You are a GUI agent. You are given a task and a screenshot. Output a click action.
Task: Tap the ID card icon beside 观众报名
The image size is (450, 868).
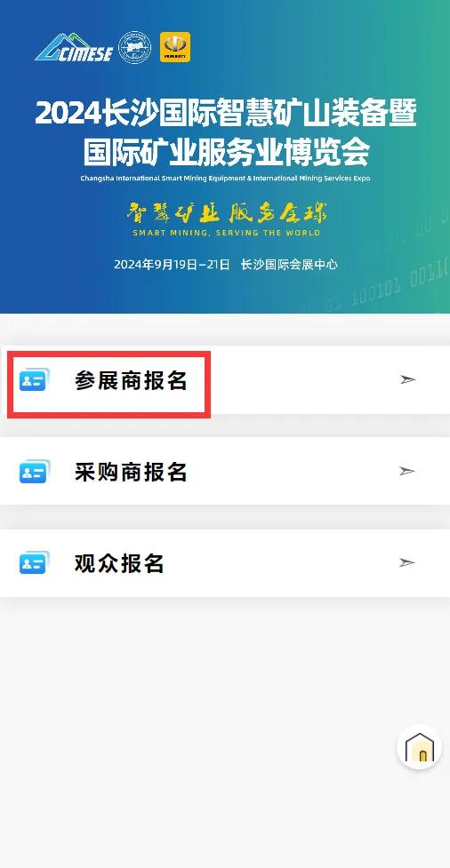pos(35,562)
